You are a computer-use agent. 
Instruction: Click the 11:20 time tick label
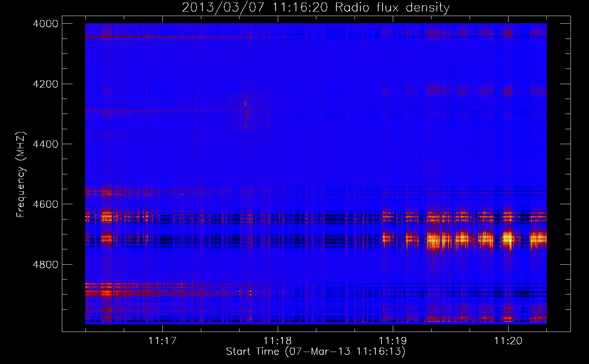pyautogui.click(x=508, y=341)
